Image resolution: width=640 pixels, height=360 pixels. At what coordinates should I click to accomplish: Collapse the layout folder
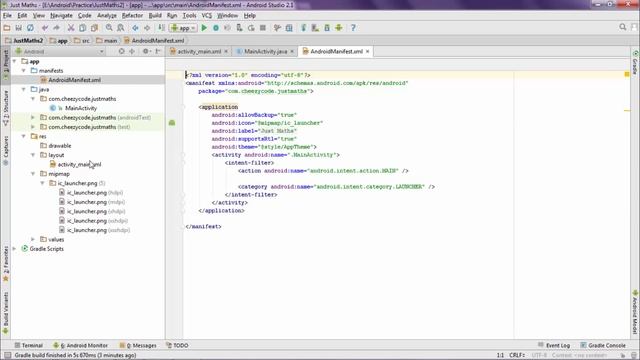click(33, 155)
